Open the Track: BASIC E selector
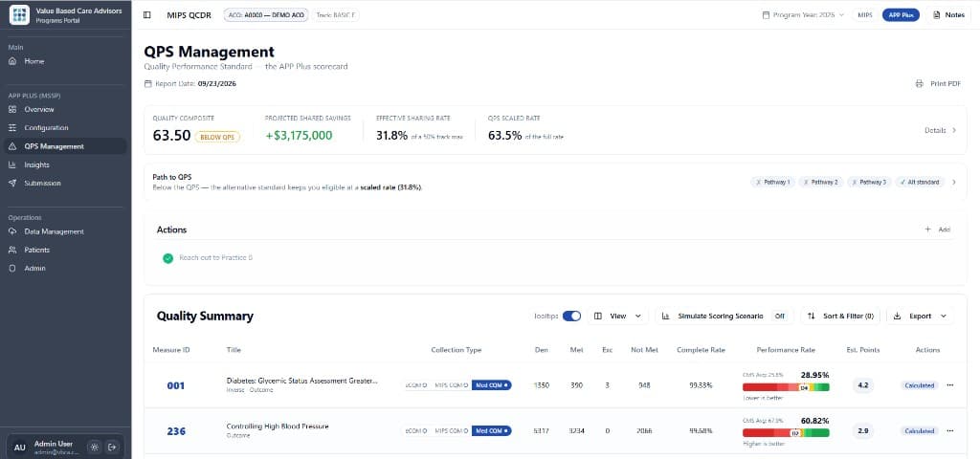The height and width of the screenshot is (459, 980). 336,15
